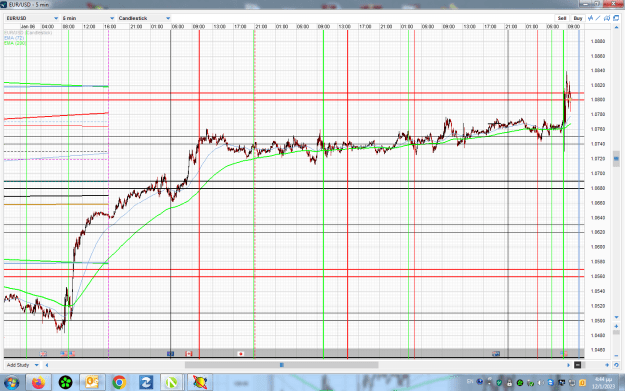Screen dimensions: 625x391
Task: Click the Canada flag news event marker
Action: [189, 354]
